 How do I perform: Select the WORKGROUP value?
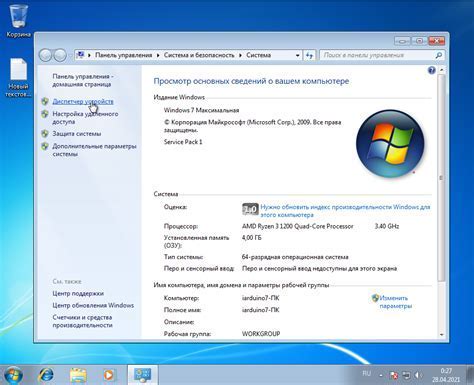261,334
